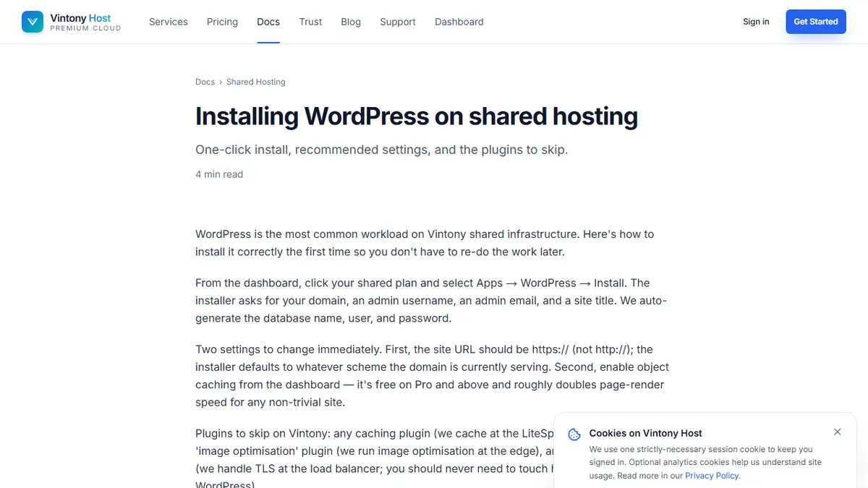
Task: Click the Vintony Host logo icon
Action: pos(33,22)
